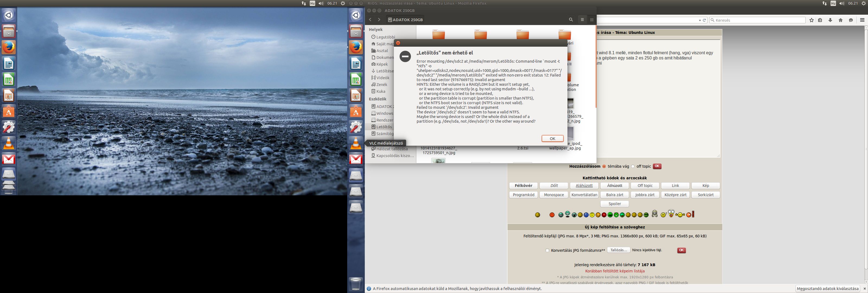Open Ubuntu Software Center from the wallpaper screen's launcher
Image resolution: width=868 pixels, height=293 pixels.
pyautogui.click(x=9, y=111)
